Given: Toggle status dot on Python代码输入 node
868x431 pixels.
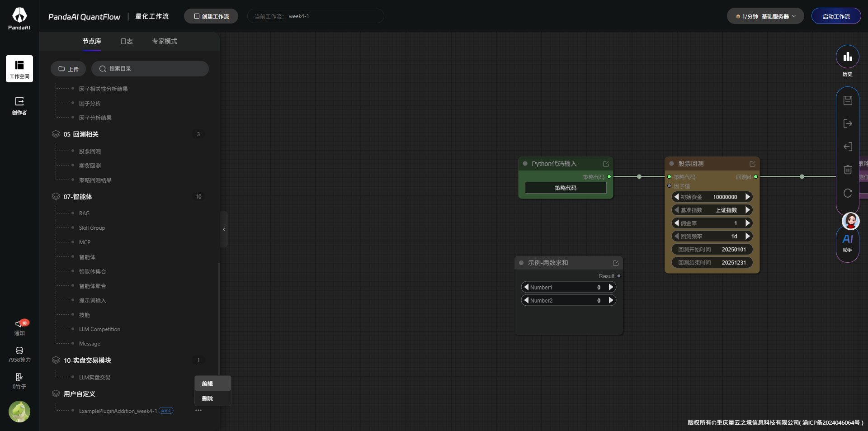Looking at the screenshot, I should point(525,164).
